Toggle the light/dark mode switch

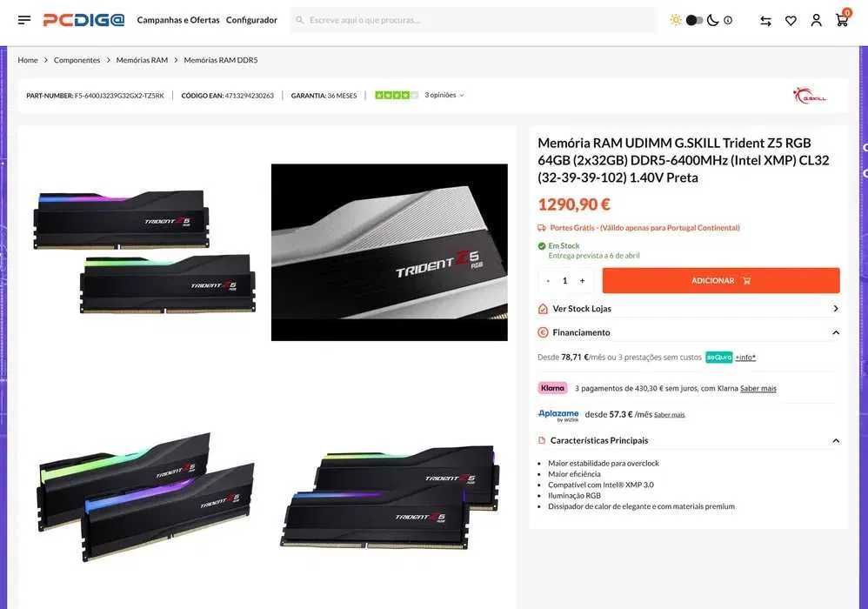(x=694, y=21)
